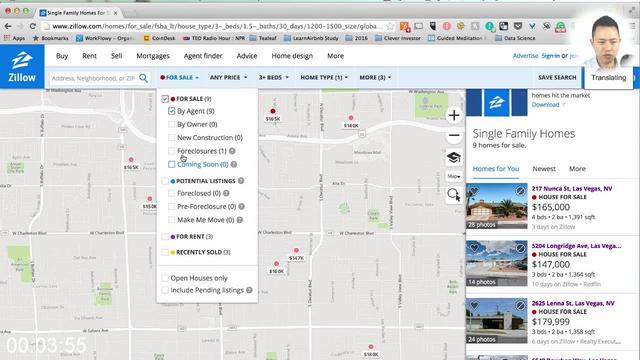The width and height of the screenshot is (640, 360).
Task: Open the More (3) filter dropdown
Action: (375, 78)
